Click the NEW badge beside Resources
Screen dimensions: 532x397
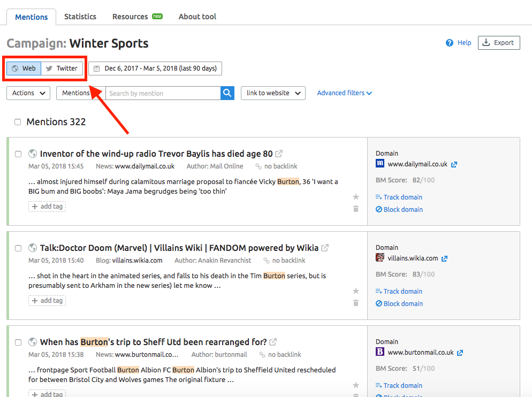coord(157,16)
